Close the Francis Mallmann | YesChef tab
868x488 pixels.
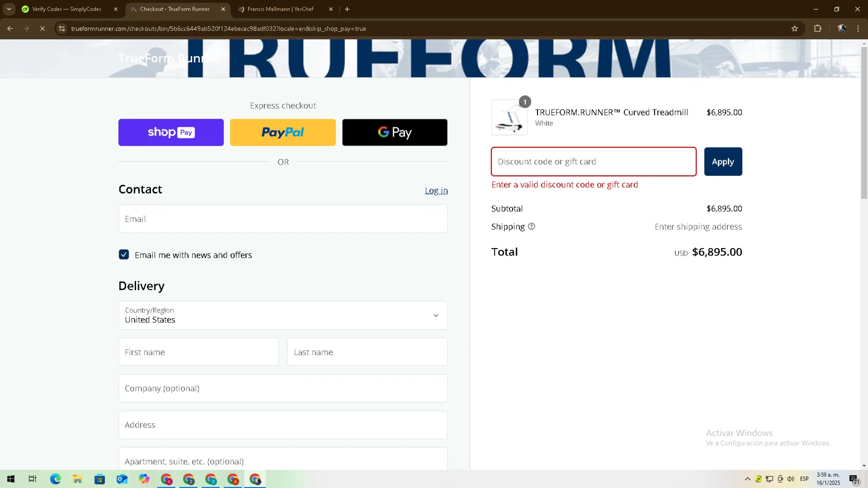pos(331,9)
